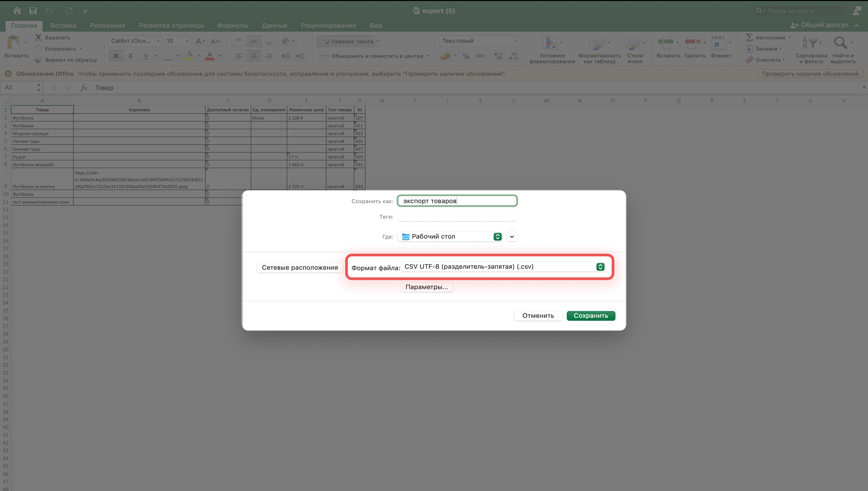
Task: Click the red font color swatch
Action: [209, 56]
